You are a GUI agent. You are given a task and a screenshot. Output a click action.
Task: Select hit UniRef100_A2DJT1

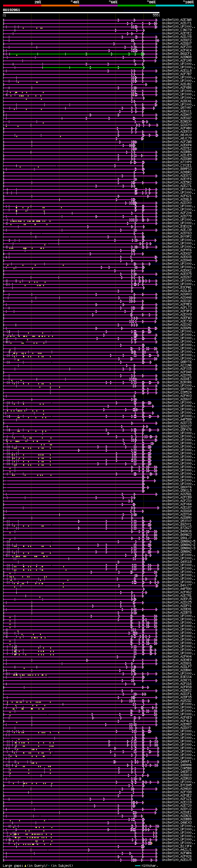coord(177,23)
